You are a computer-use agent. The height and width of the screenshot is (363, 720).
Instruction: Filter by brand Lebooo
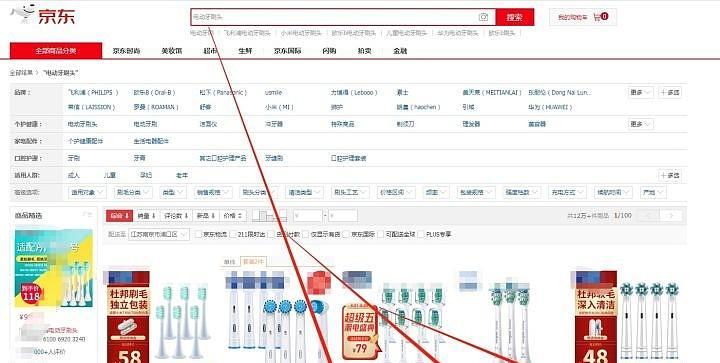[354, 92]
